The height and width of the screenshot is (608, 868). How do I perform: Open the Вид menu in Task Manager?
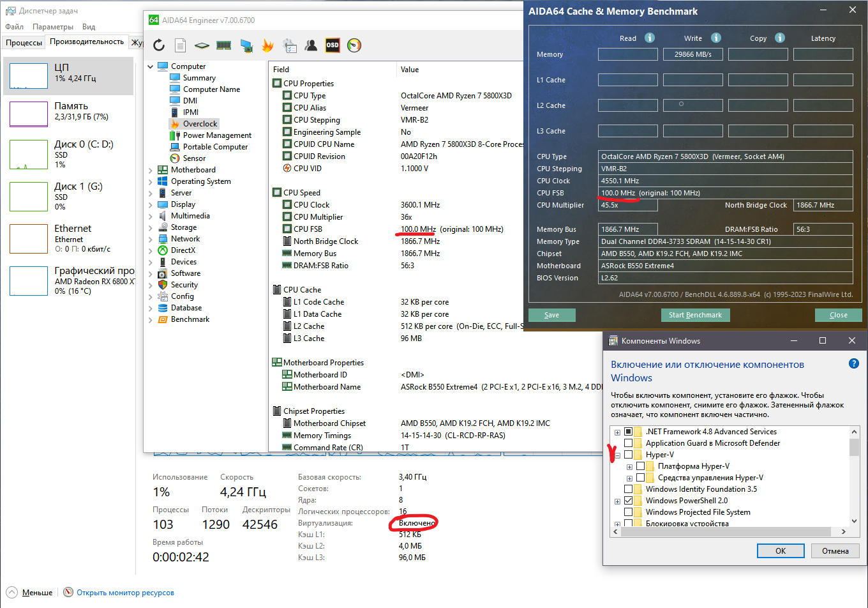point(89,27)
